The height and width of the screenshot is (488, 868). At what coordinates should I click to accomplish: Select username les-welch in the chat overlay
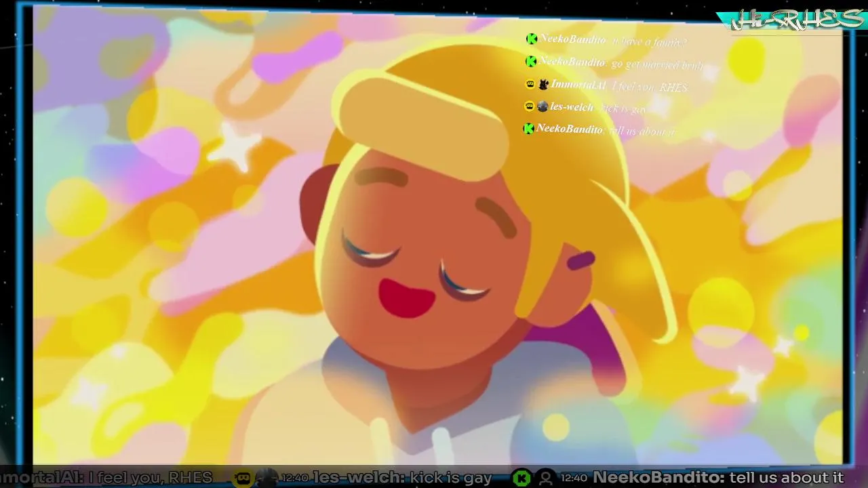(572, 106)
